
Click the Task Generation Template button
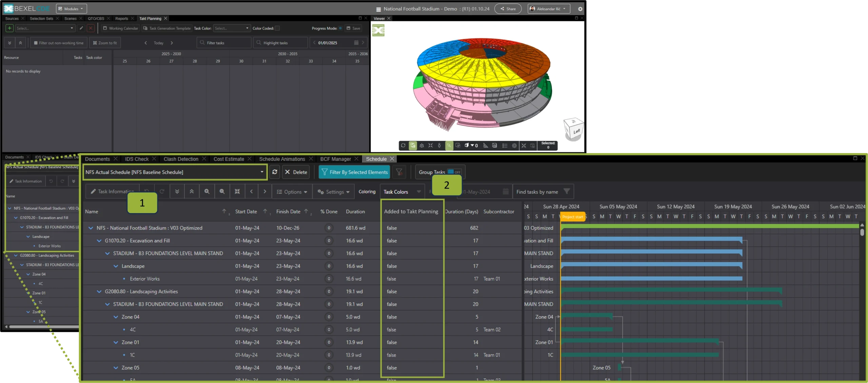click(x=167, y=28)
